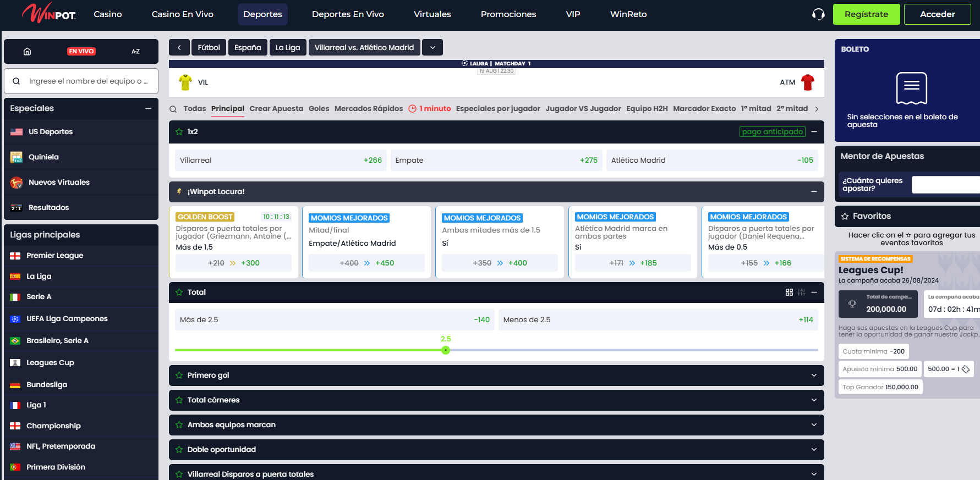Collapse the 1x2 market

814,132
